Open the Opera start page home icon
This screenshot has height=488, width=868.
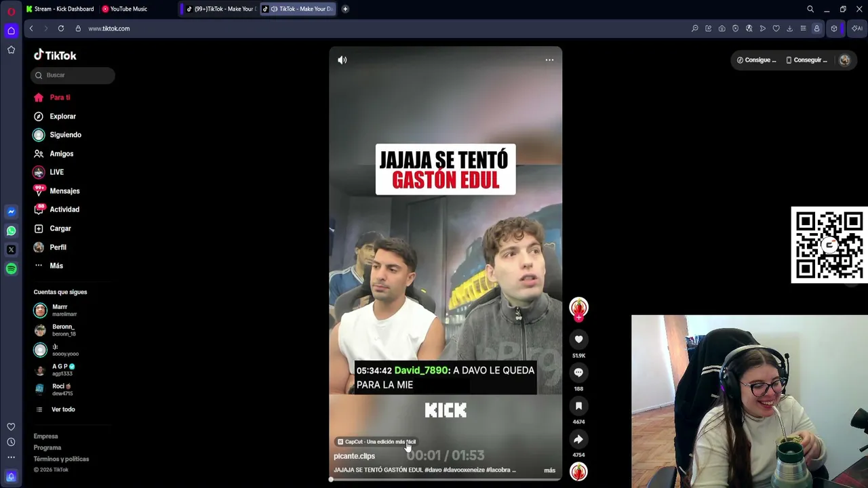point(11,30)
